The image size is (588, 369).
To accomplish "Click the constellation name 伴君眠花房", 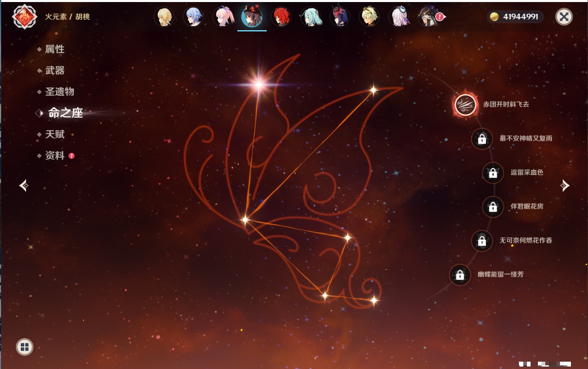I will coord(527,206).
